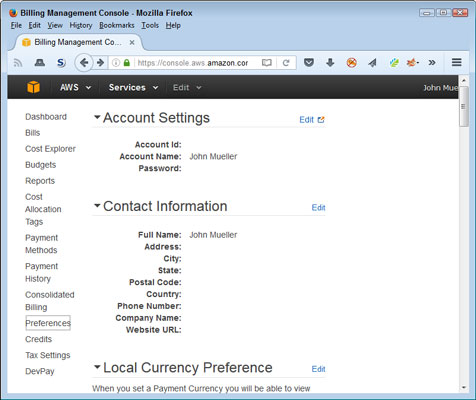This screenshot has height=400, width=476.
Task: Open Payment History in the sidebar
Action: (x=42, y=272)
